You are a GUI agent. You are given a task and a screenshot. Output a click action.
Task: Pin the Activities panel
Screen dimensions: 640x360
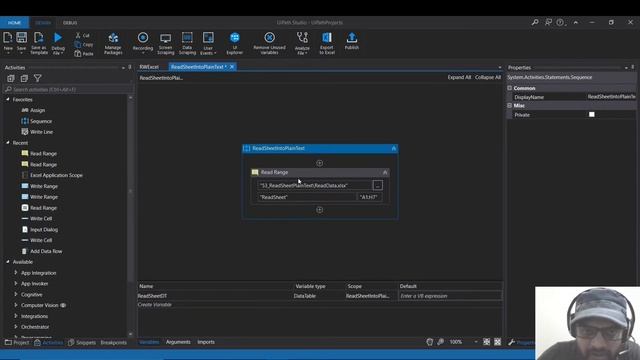tap(130, 67)
